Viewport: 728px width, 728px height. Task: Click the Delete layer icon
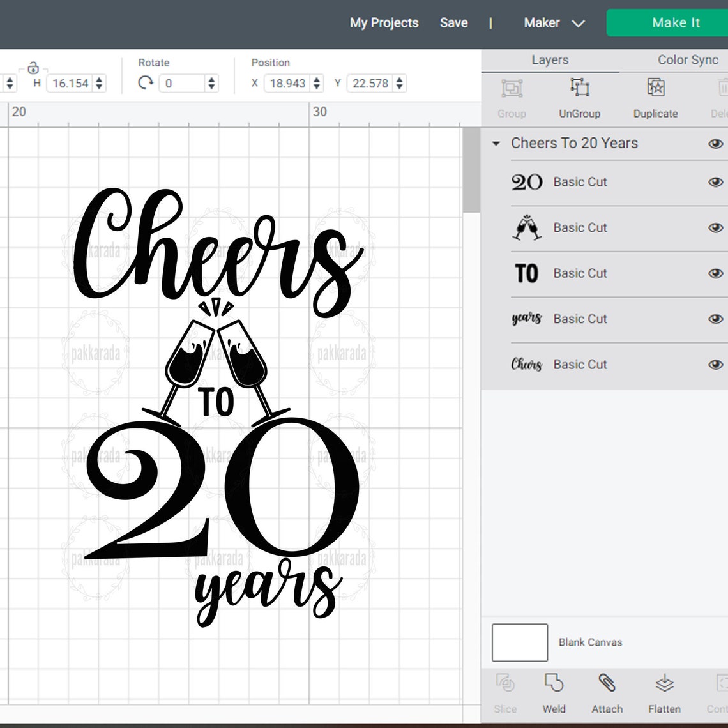pos(722,96)
